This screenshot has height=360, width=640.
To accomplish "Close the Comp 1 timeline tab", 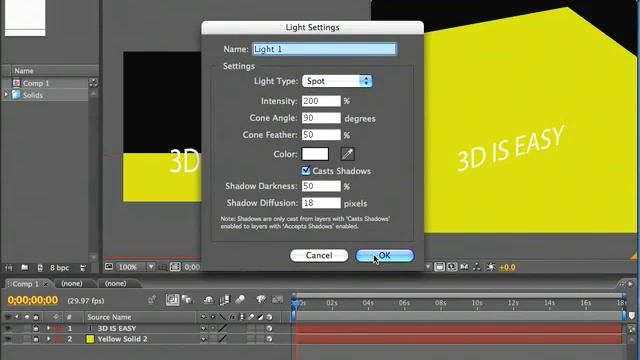I will (x=46, y=284).
